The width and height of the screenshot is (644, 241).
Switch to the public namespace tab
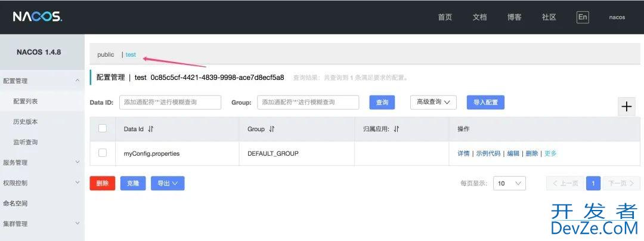click(106, 54)
